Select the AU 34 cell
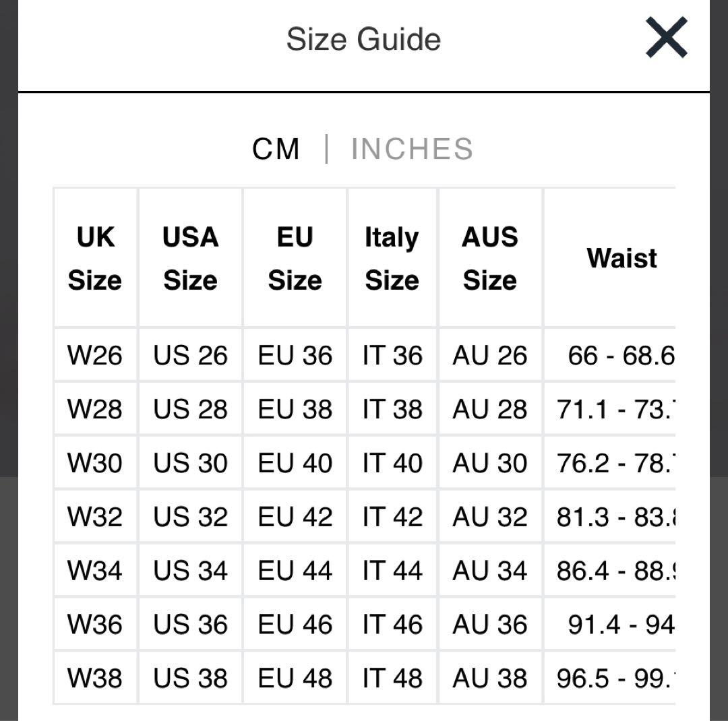This screenshot has height=721, width=728. coord(490,571)
